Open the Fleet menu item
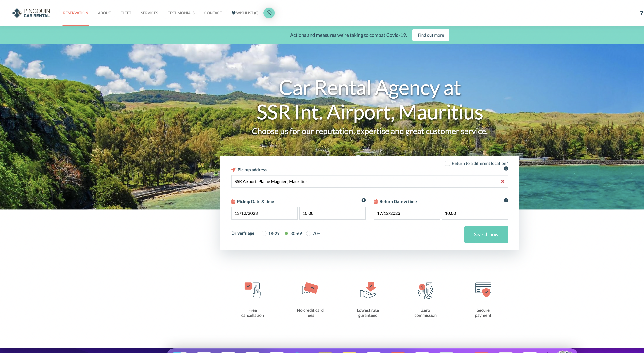 [x=126, y=13]
